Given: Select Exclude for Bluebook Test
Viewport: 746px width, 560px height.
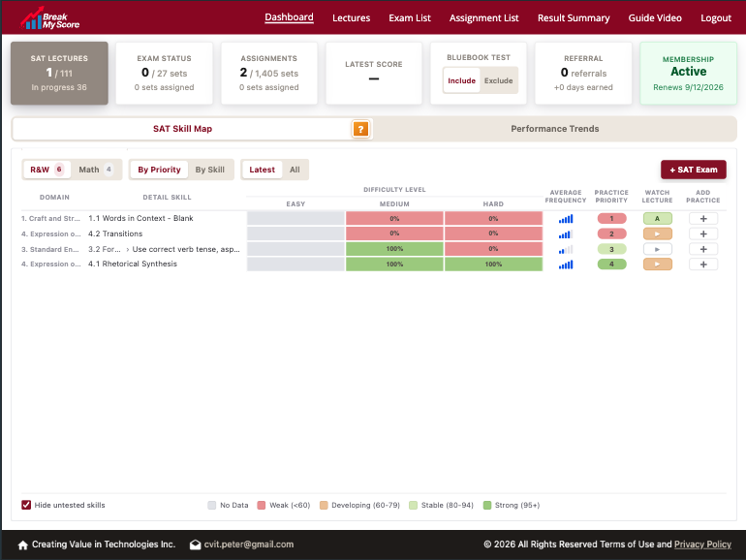Looking at the screenshot, I should (499, 80).
